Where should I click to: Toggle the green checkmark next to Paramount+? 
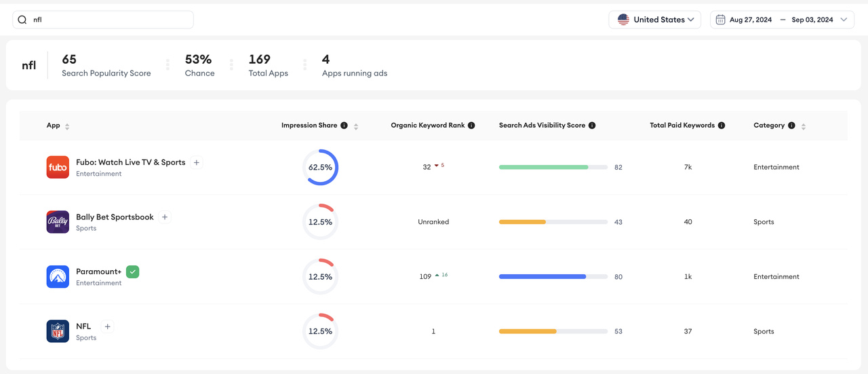(x=133, y=272)
